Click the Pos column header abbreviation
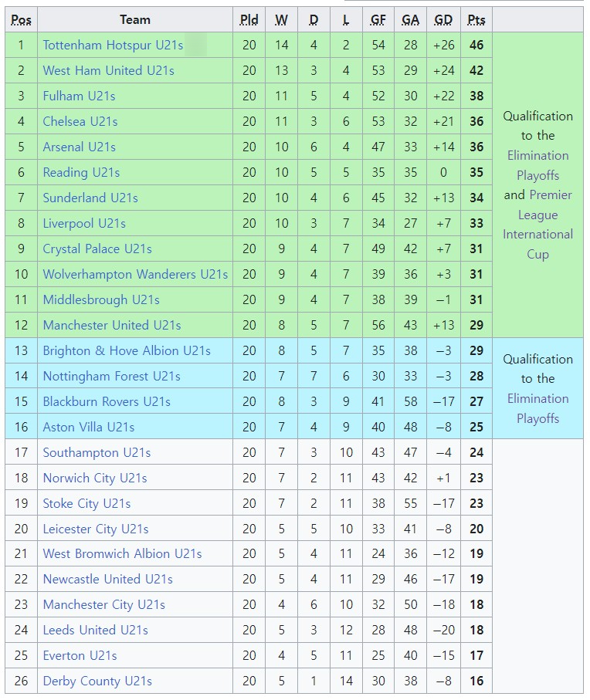The height and width of the screenshot is (700, 590). coord(21,20)
